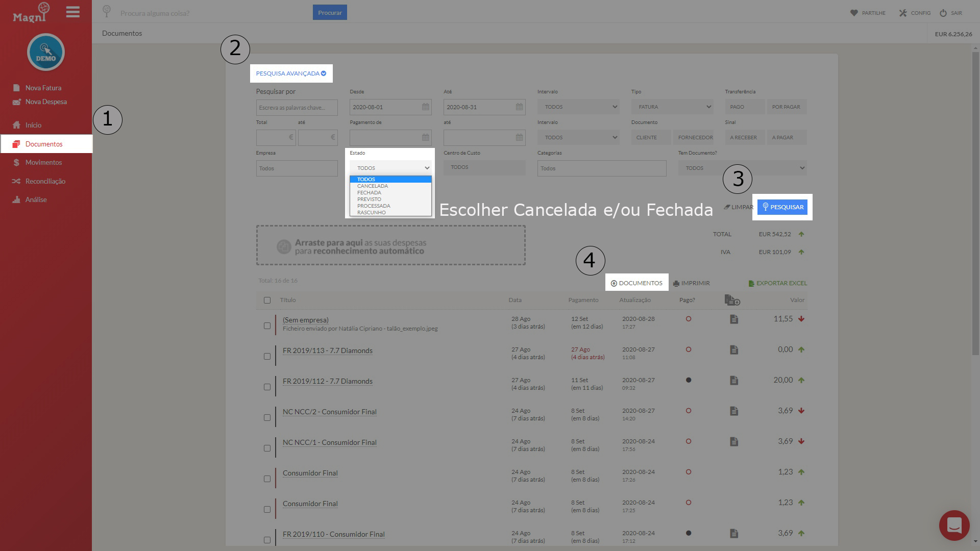980x551 pixels.
Task: Collapse the PESQUISA AVANÇADA expander
Action: click(291, 73)
